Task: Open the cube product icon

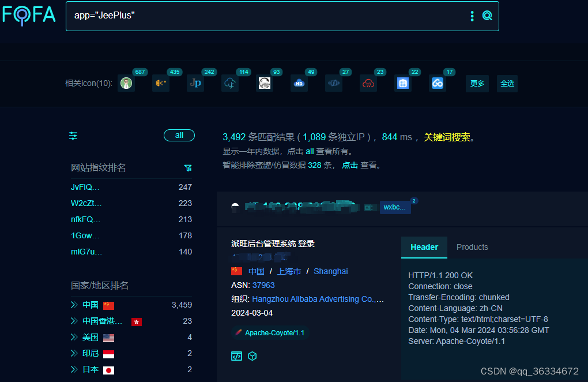Action: (x=252, y=356)
